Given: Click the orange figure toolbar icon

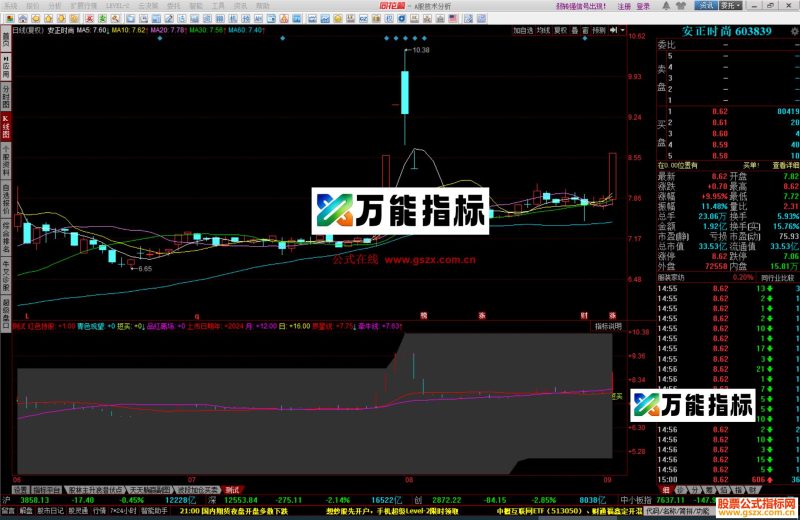Looking at the screenshot, I should pyautogui.click(x=284, y=19).
